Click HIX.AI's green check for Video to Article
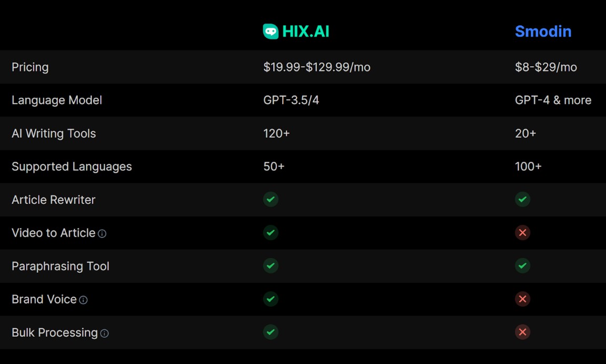606x364 pixels. point(271,233)
